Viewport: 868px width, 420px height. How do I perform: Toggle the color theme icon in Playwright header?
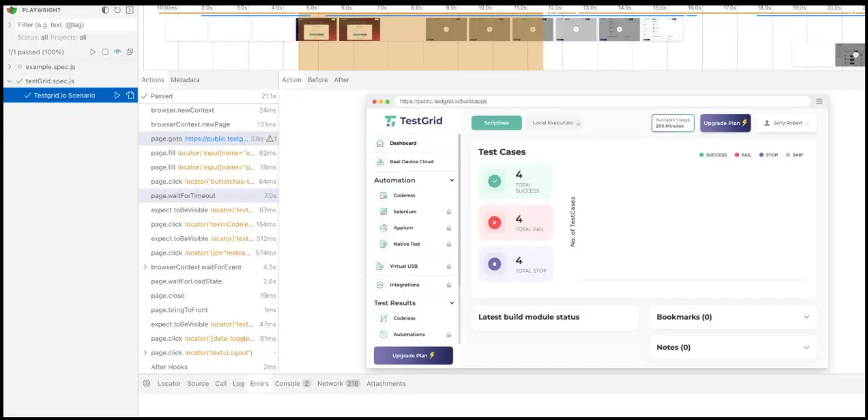tap(105, 10)
